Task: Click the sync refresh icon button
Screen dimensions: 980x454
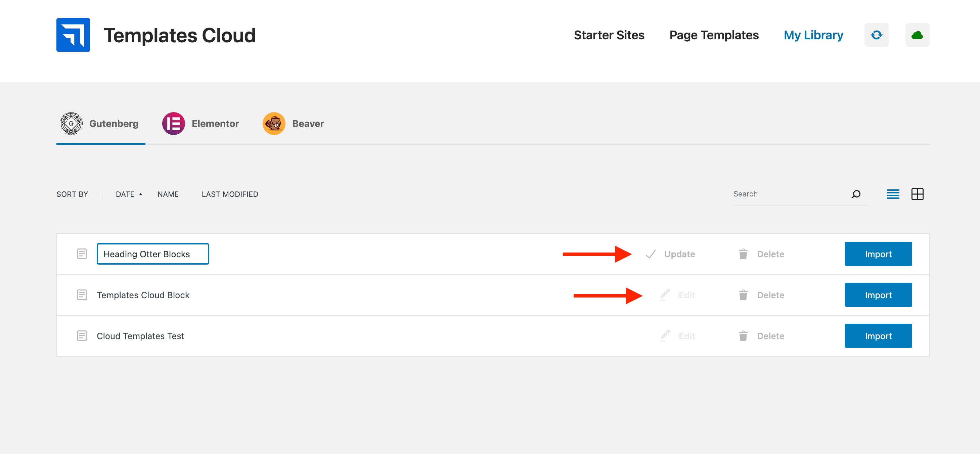Action: point(876,35)
